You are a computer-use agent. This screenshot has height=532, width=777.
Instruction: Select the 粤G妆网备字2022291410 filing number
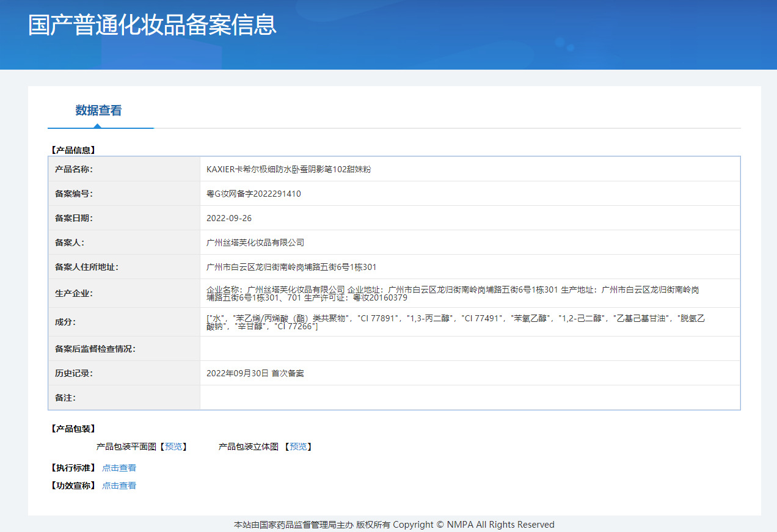click(x=254, y=194)
